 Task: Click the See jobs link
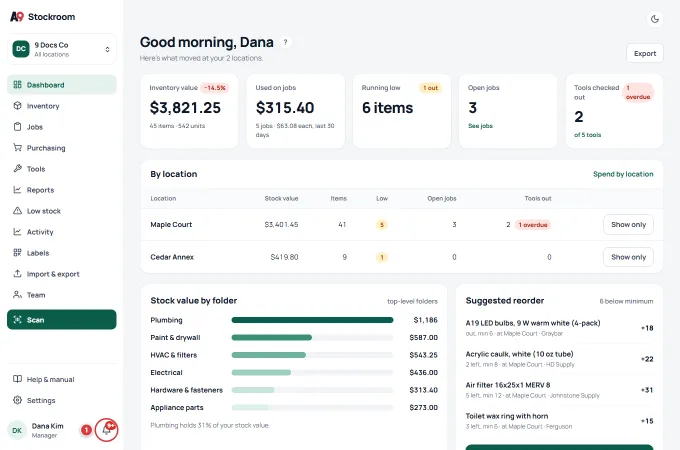tap(480, 126)
